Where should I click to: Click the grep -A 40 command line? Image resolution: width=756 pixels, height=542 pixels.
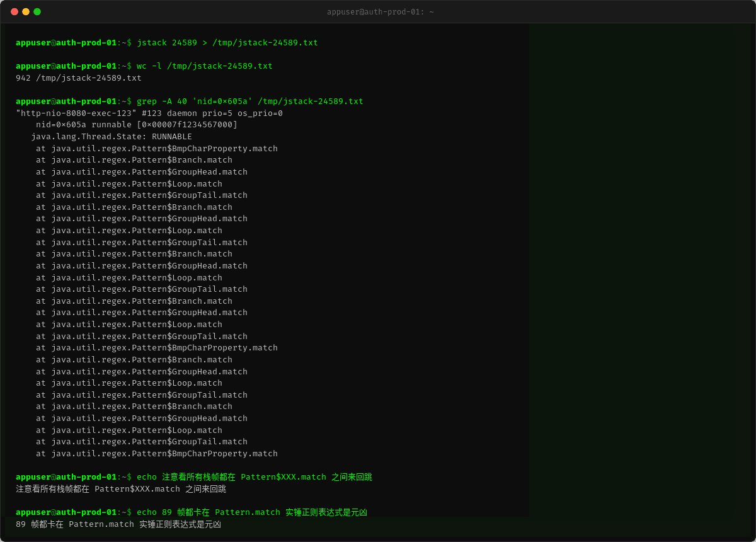250,101
